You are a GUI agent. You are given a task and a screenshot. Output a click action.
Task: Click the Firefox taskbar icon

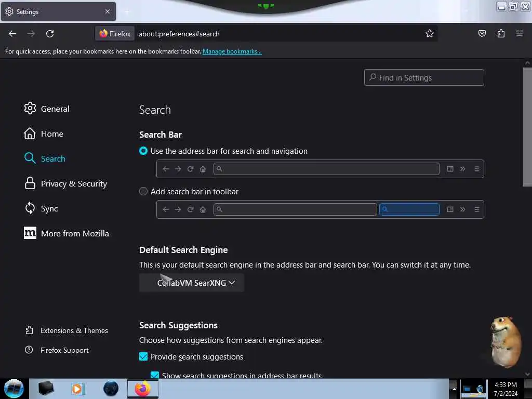tap(142, 389)
